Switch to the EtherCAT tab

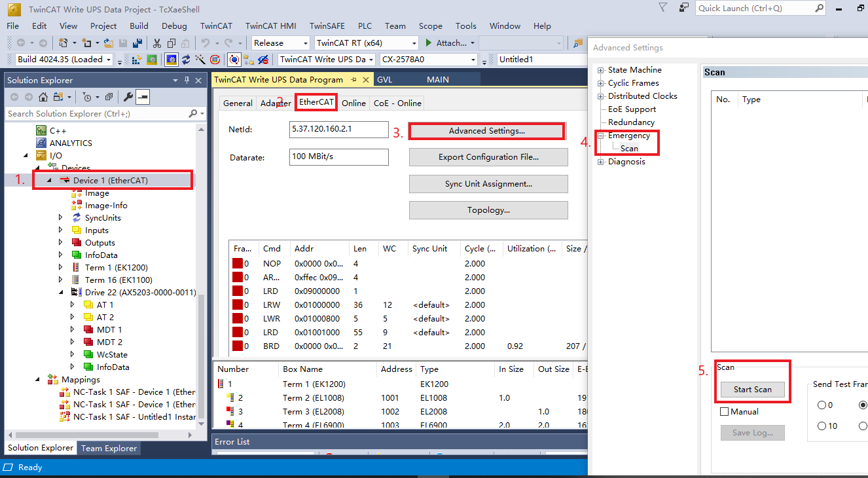(x=316, y=103)
